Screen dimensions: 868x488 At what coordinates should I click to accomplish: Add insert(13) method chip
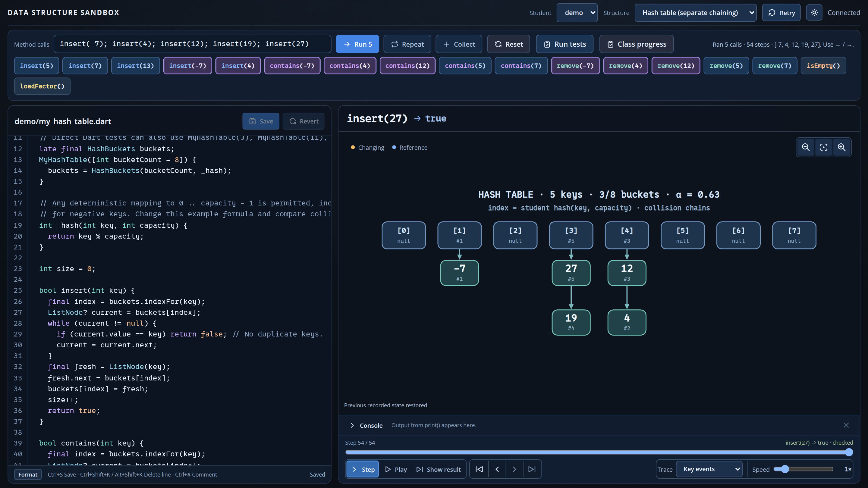tap(135, 66)
